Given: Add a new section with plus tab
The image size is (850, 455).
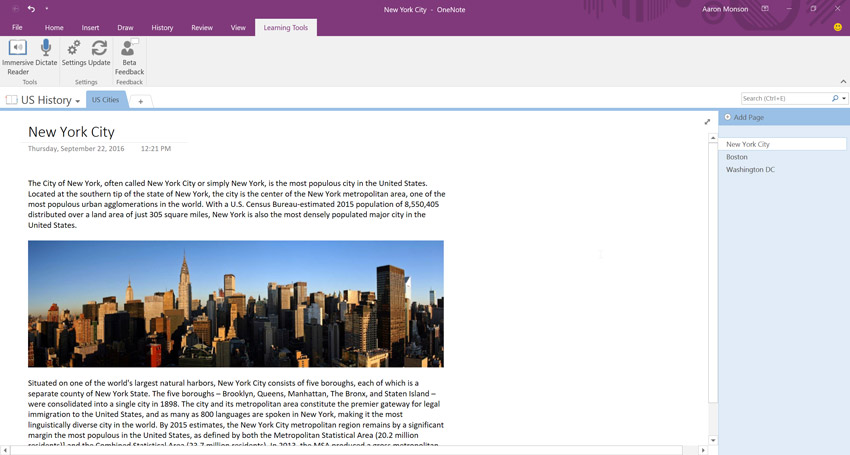Looking at the screenshot, I should pos(140,101).
